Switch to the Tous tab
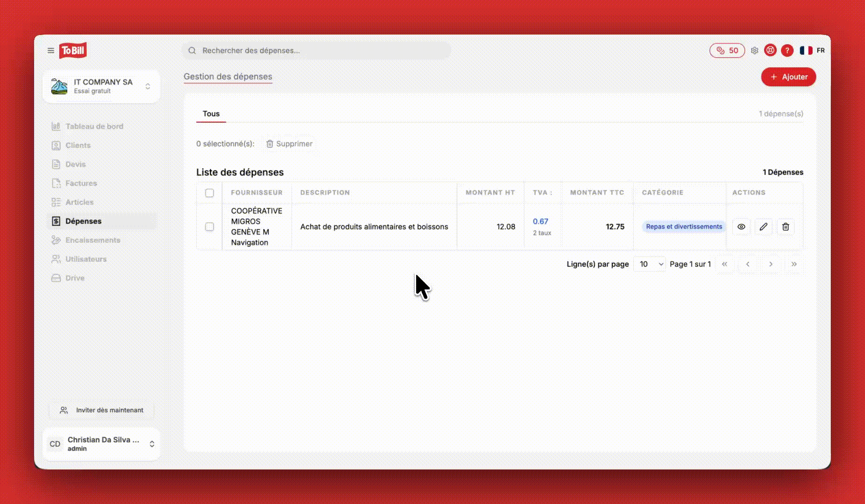This screenshot has width=865, height=504. click(x=211, y=113)
